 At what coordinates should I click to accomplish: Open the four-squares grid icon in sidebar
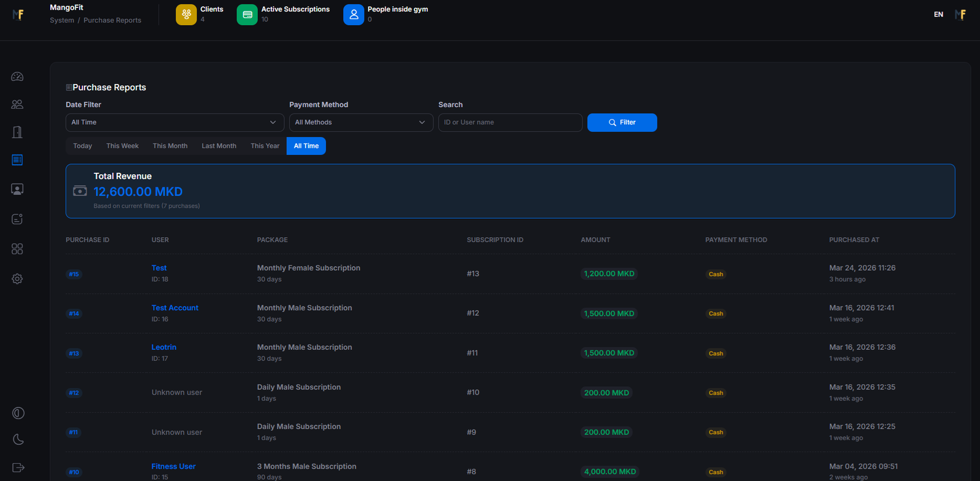tap(17, 249)
